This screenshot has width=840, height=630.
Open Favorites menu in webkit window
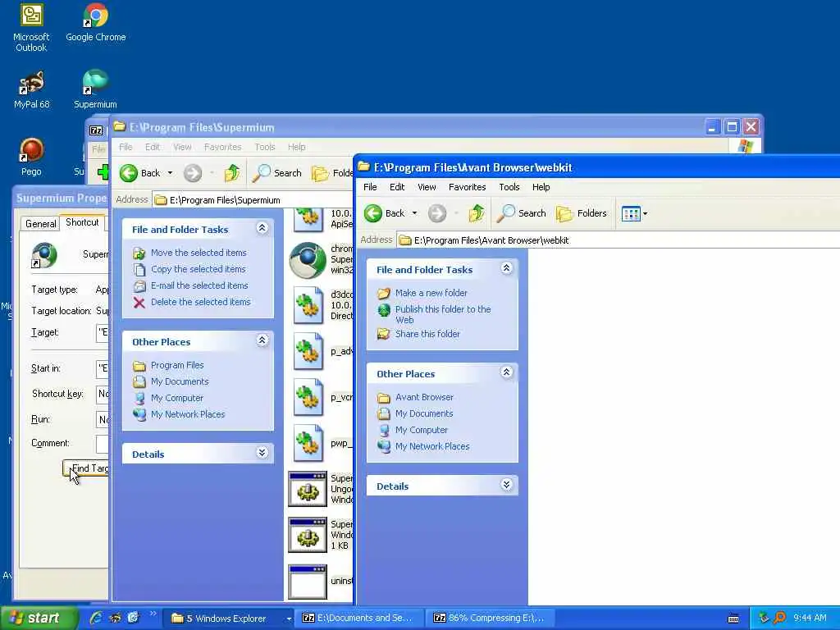(467, 187)
